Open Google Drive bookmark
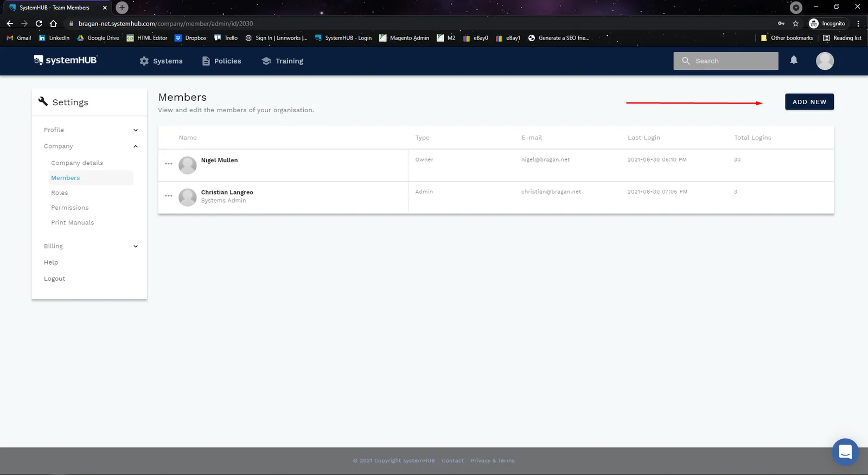This screenshot has width=868, height=475. pyautogui.click(x=98, y=38)
